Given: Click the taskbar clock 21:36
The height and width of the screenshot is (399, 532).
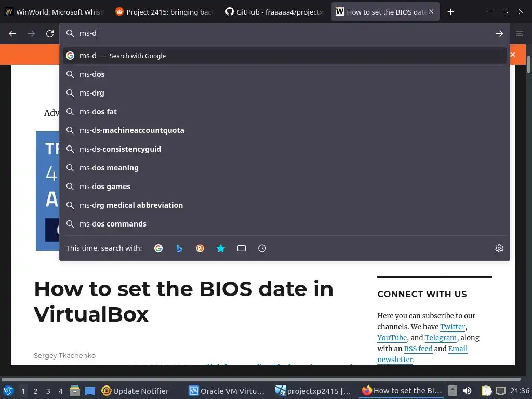Looking at the screenshot, I should tap(520, 391).
